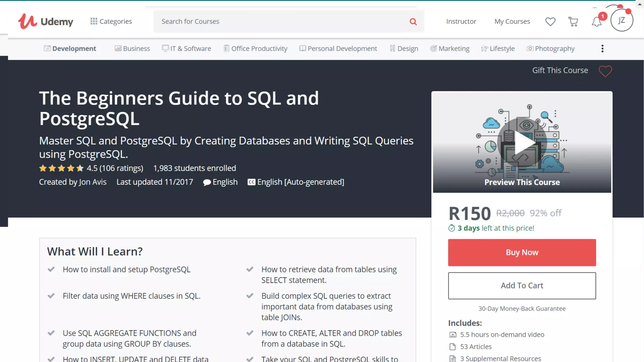Open the Instructor link
The height and width of the screenshot is (362, 644).
coord(461,21)
